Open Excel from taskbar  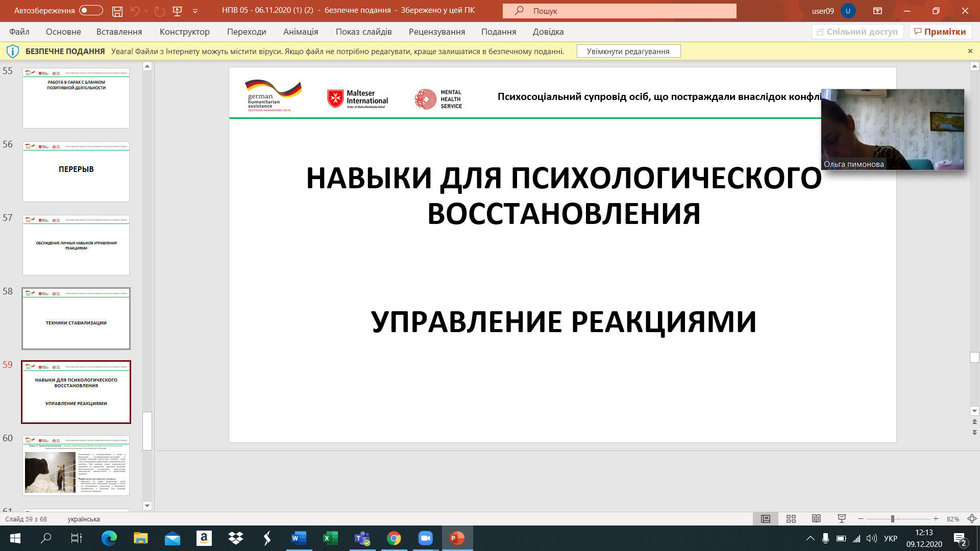[330, 538]
